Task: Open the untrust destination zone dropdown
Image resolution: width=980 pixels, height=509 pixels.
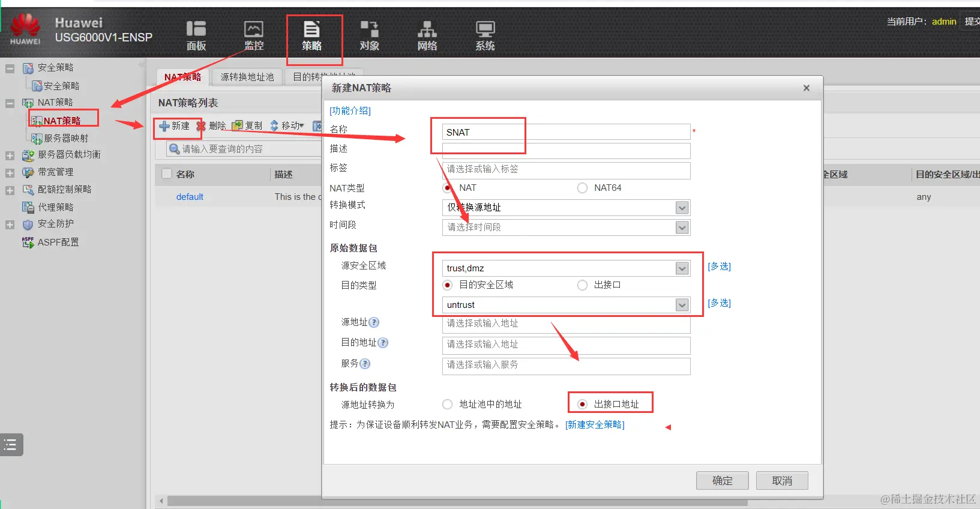Action: [x=682, y=305]
